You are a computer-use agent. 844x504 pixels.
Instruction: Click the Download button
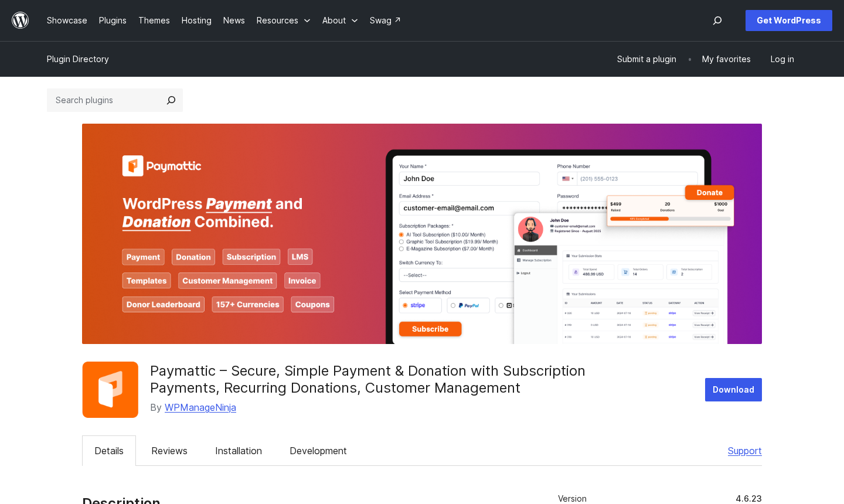pyautogui.click(x=733, y=390)
